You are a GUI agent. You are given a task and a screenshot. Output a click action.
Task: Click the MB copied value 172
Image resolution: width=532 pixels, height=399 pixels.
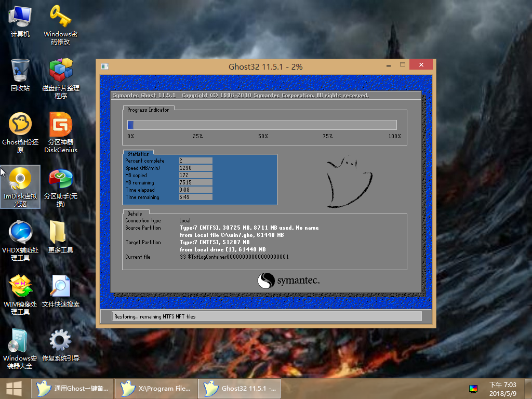point(196,175)
